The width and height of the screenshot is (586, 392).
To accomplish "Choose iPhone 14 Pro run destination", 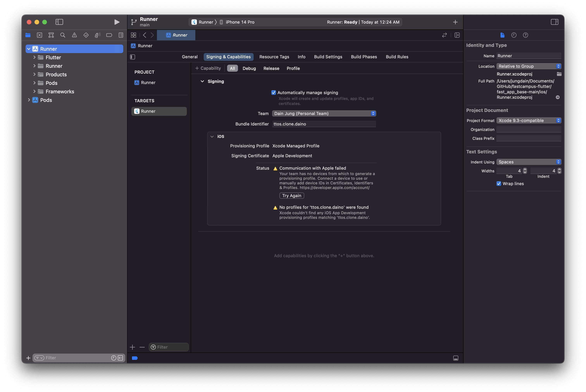I will click(237, 22).
